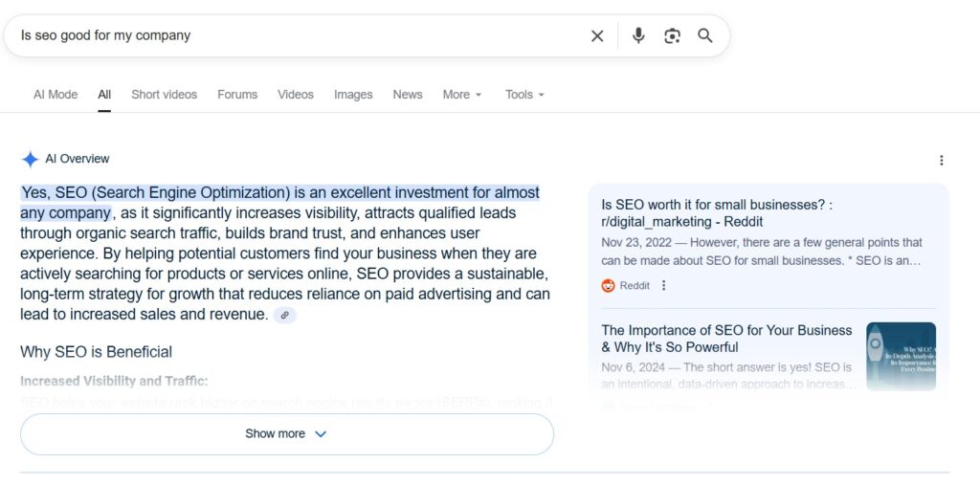This screenshot has height=485, width=980.
Task: Click the Reddit logo icon
Action: click(608, 286)
